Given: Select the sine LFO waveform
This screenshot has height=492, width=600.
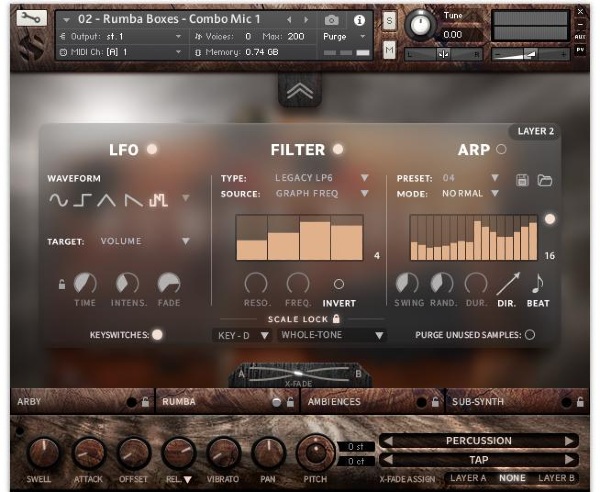Looking at the screenshot, I should click(x=58, y=200).
